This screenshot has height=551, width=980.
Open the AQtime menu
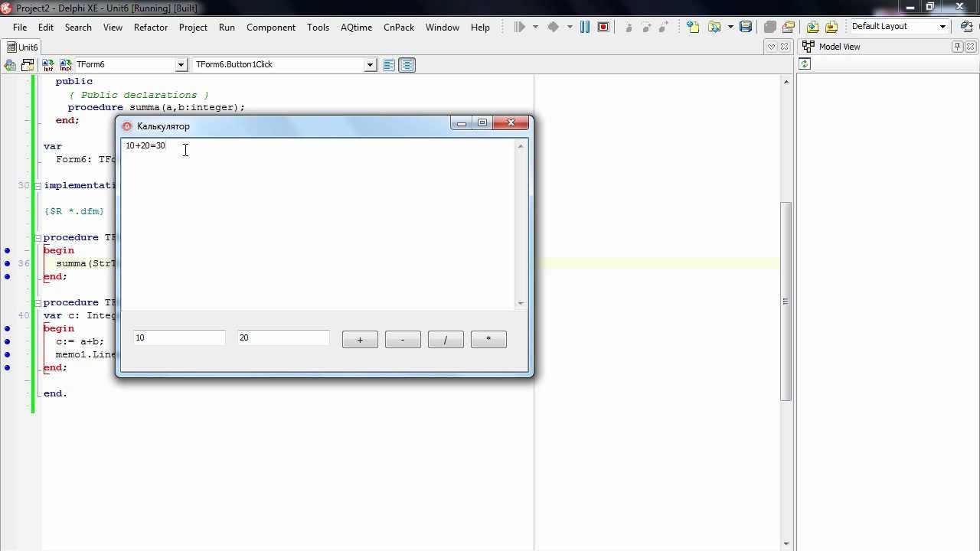(356, 27)
